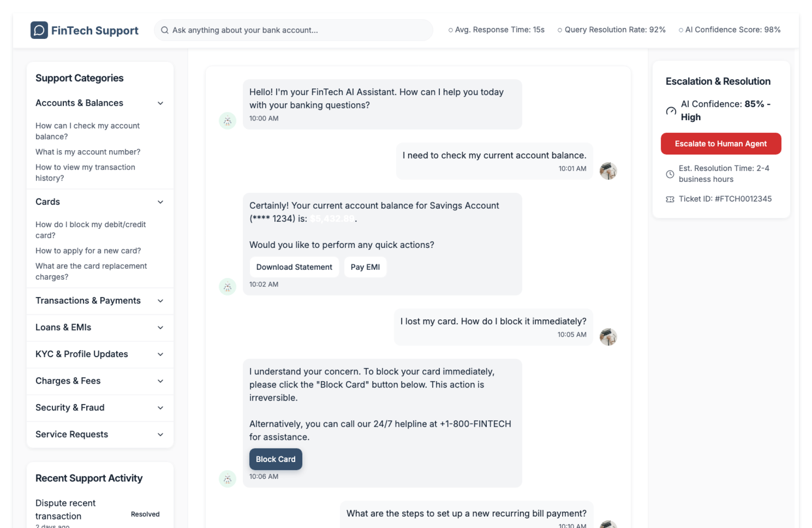The height and width of the screenshot is (528, 812).
Task: Click user avatar beside account balance message
Action: 608,171
